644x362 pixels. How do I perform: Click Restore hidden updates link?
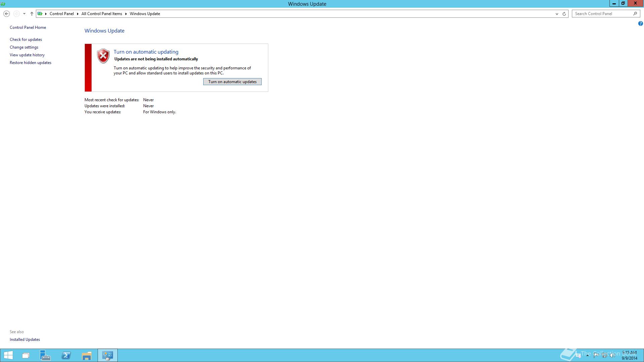[x=31, y=63]
